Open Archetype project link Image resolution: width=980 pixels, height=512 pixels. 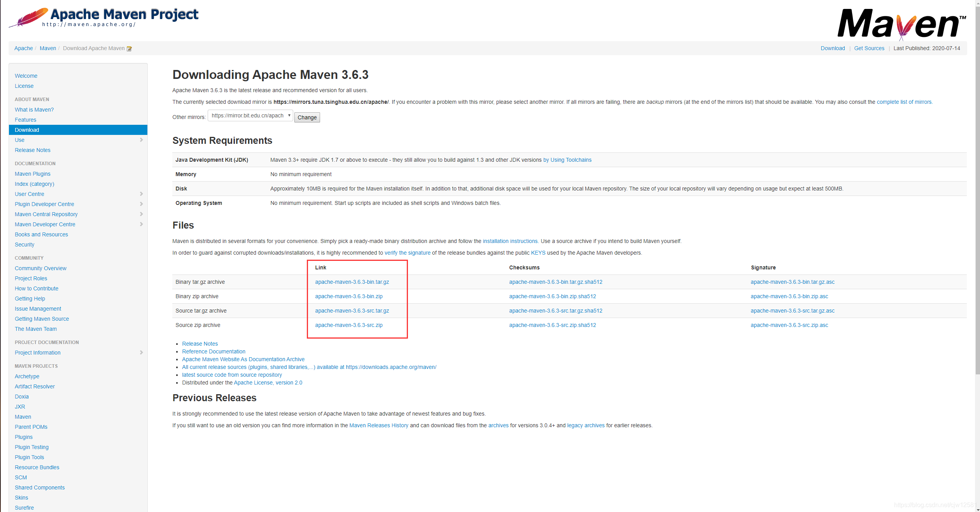click(x=27, y=376)
